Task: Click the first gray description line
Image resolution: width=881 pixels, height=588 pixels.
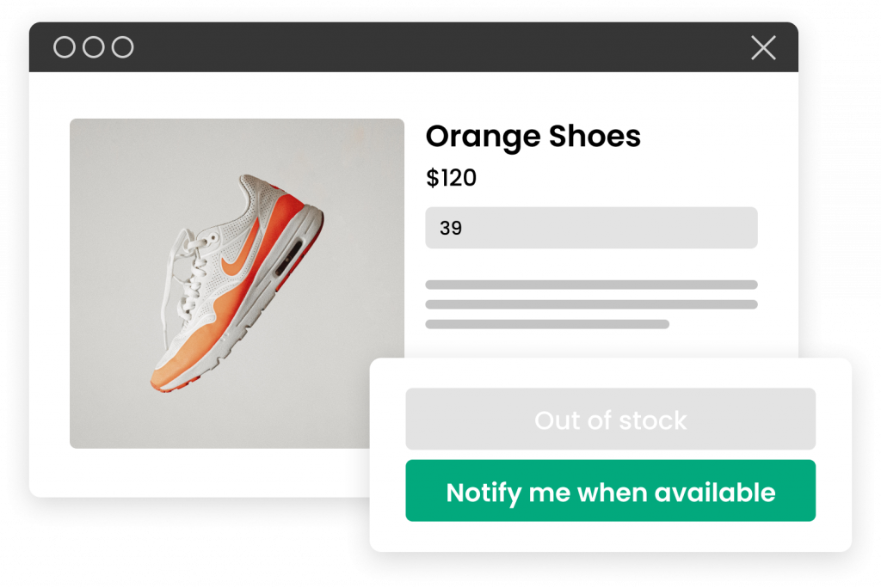Action: coord(591,285)
